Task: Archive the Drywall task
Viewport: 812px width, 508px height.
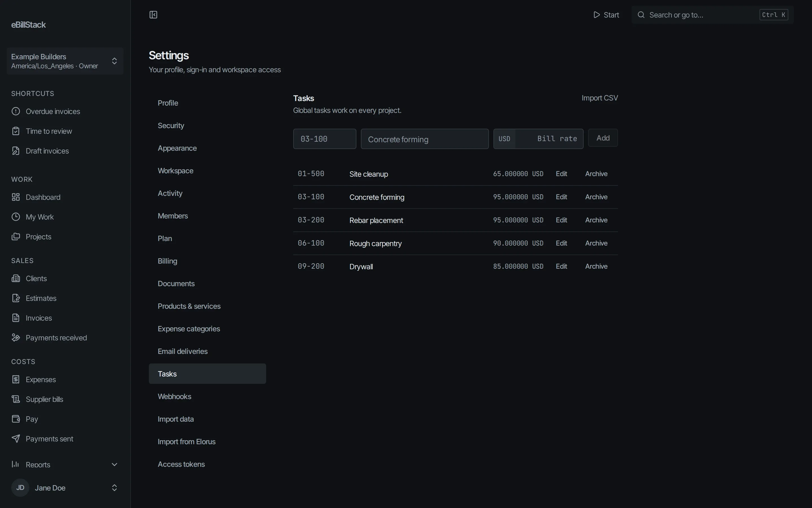Action: 596,266
